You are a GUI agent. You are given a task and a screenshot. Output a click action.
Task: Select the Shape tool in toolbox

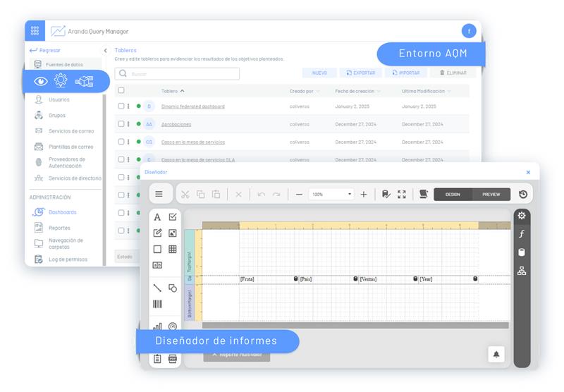173,288
